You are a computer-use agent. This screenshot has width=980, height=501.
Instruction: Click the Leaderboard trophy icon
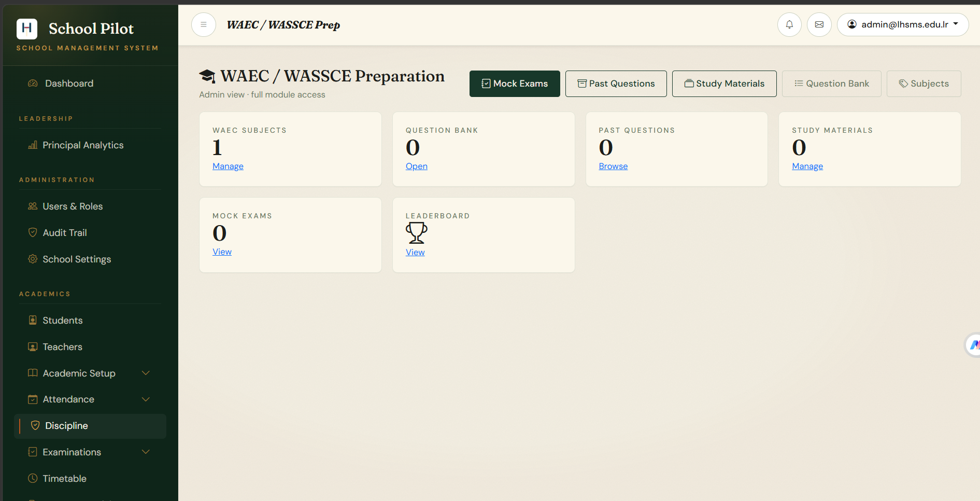417,233
